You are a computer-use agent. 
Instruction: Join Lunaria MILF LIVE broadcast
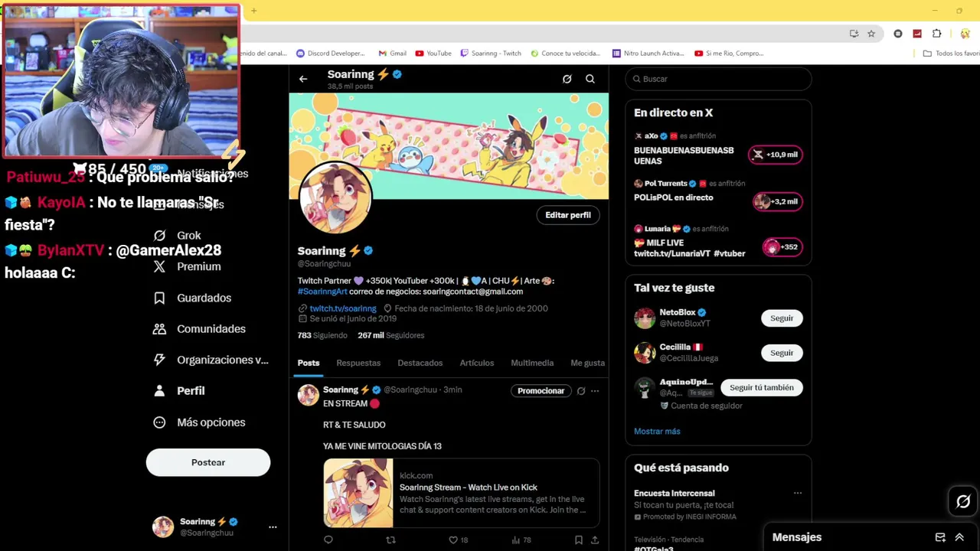782,247
